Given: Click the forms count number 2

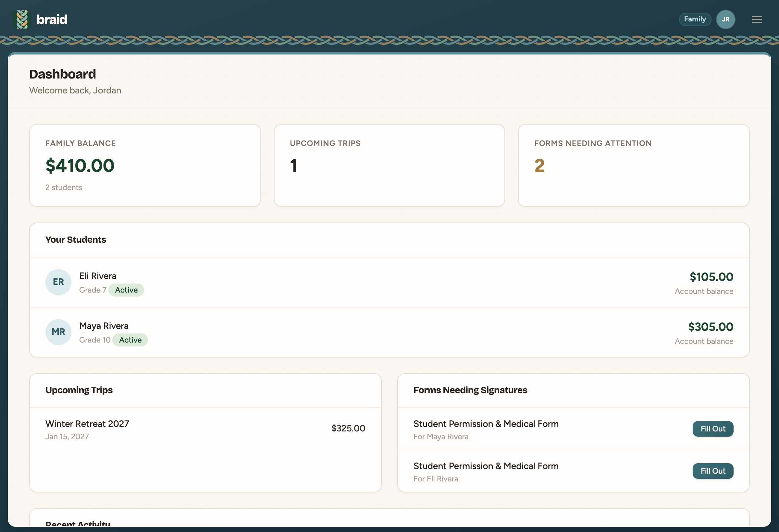Looking at the screenshot, I should 539,165.
